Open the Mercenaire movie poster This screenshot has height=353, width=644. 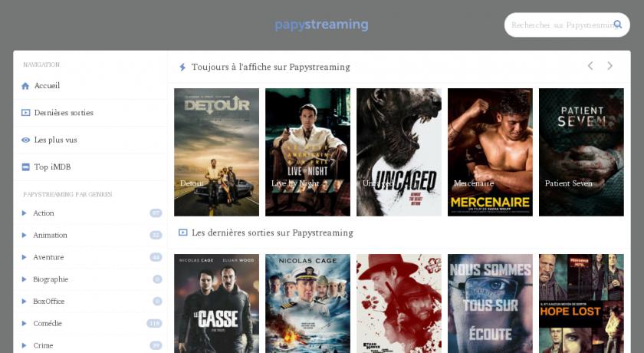[490, 152]
